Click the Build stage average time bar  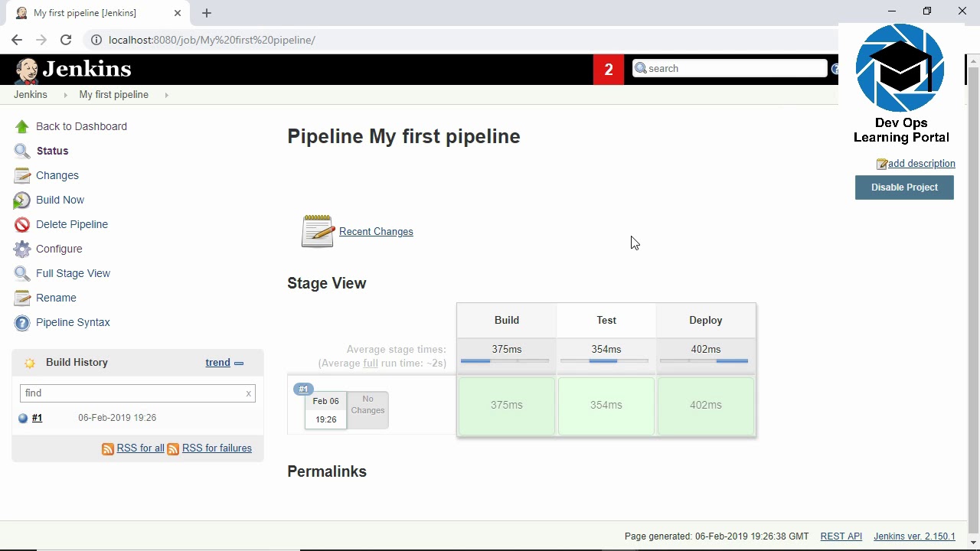(x=505, y=361)
